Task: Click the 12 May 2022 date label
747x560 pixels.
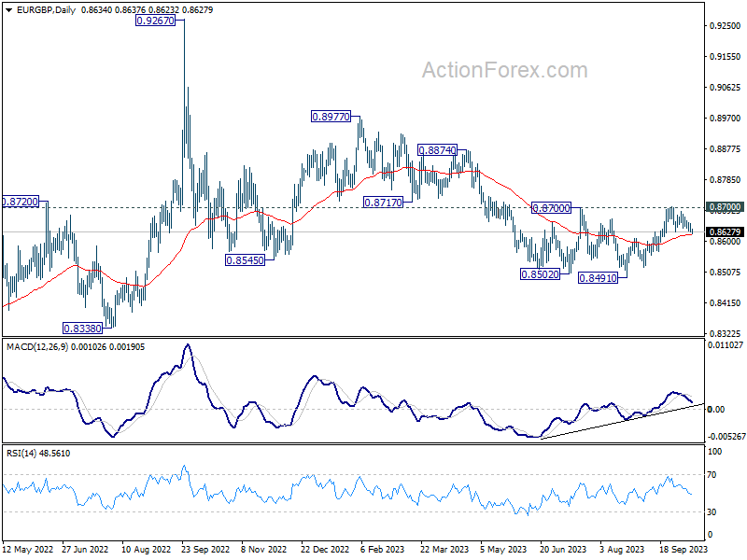Action: [28, 549]
